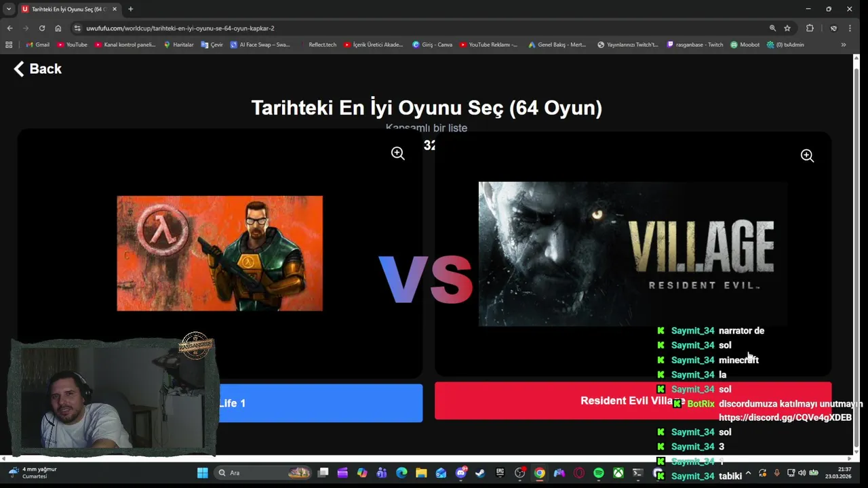The height and width of the screenshot is (488, 868).
Task: Select the Resident Evil Village cover image
Action: pyautogui.click(x=633, y=253)
